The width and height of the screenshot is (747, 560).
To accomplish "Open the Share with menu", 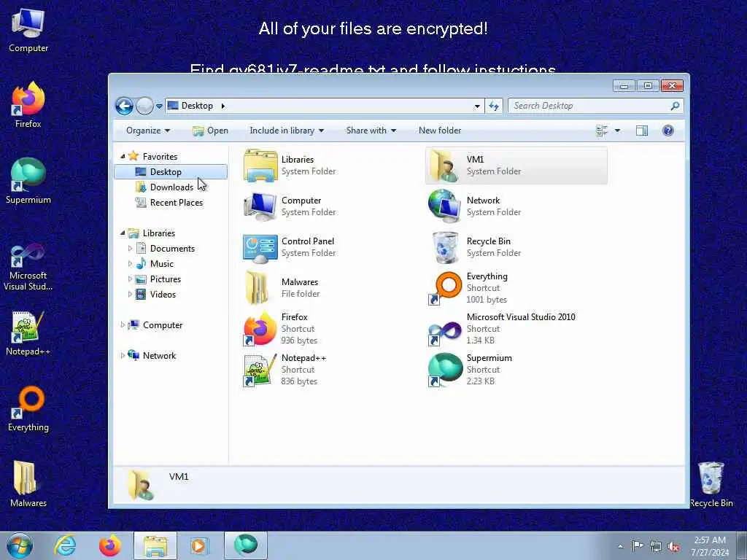I will point(371,131).
